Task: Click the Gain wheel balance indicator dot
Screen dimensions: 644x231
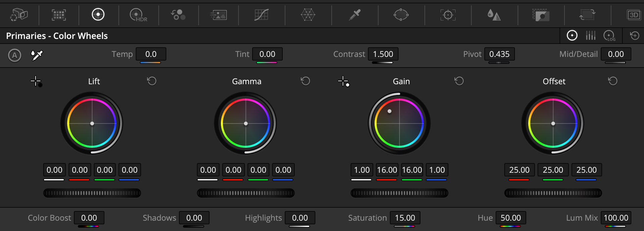Action: [x=389, y=111]
